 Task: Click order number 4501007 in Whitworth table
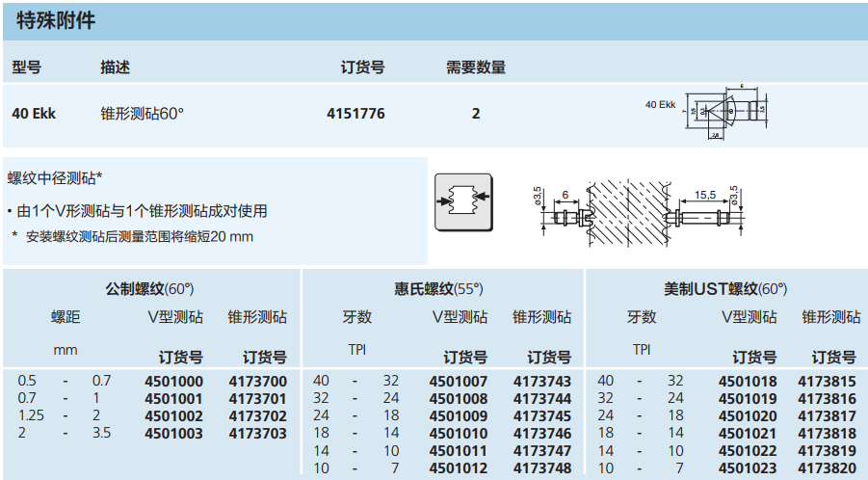point(458,381)
